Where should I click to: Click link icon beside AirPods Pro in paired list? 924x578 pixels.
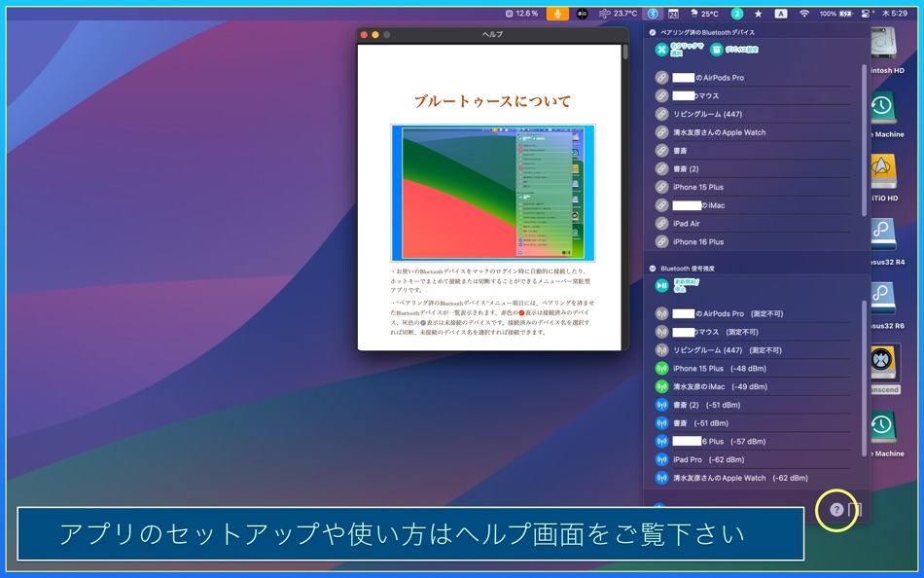tap(661, 77)
